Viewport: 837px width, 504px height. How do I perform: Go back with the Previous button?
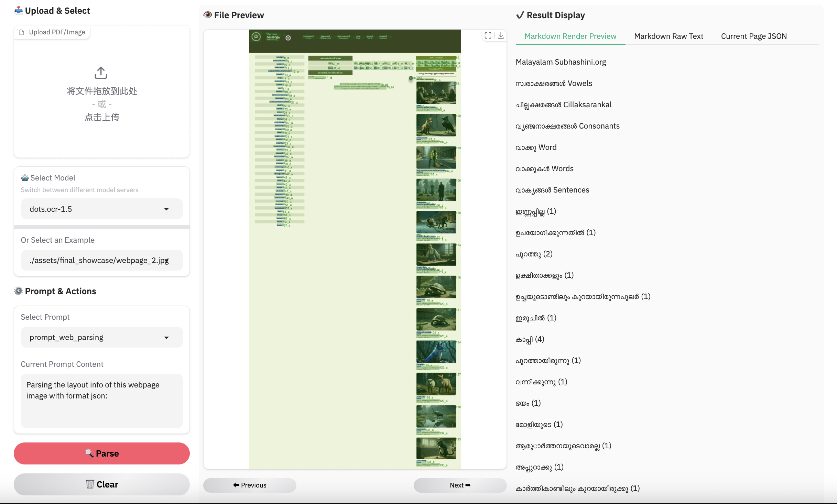250,485
